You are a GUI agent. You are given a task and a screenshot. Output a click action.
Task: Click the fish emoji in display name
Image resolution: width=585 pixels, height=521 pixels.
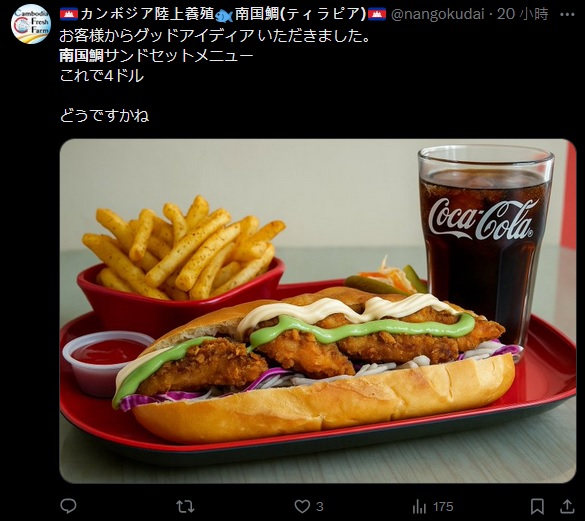tap(224, 15)
